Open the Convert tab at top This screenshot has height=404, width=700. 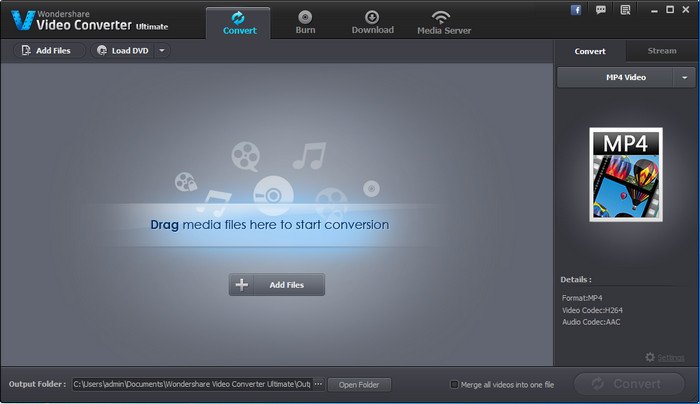(x=238, y=23)
